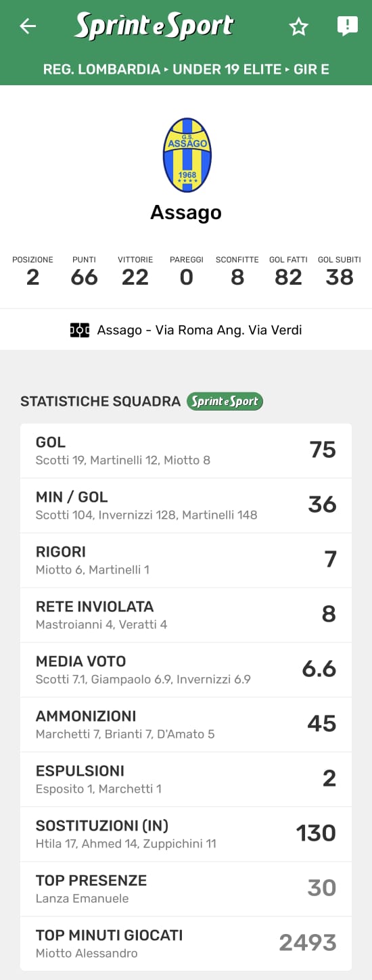Image resolution: width=372 pixels, height=980 pixels.
Task: Tap the football pitch icon
Action: coord(80,330)
